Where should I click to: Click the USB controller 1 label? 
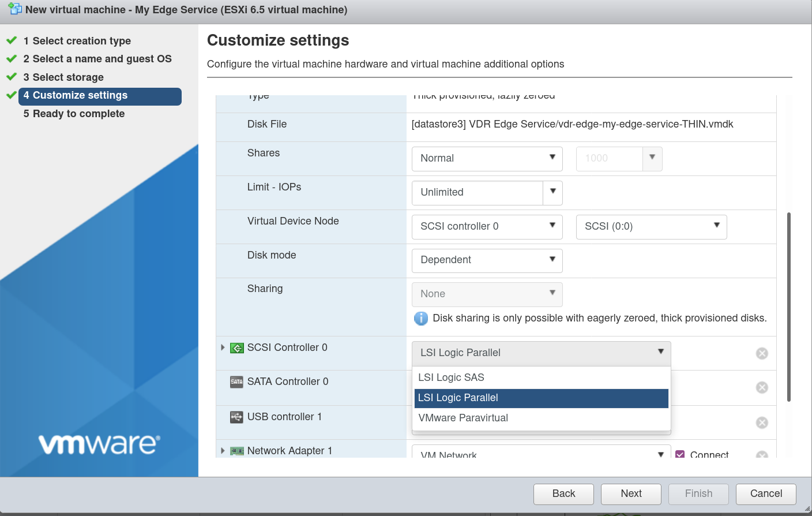[284, 417]
